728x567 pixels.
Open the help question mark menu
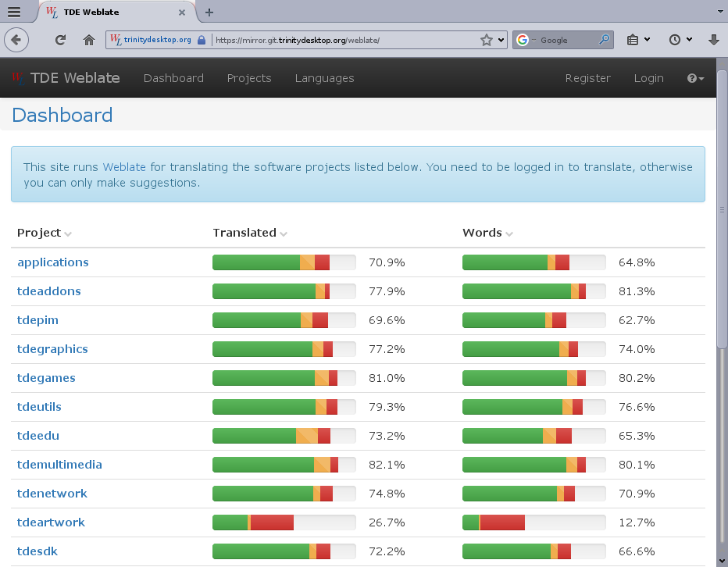point(695,78)
